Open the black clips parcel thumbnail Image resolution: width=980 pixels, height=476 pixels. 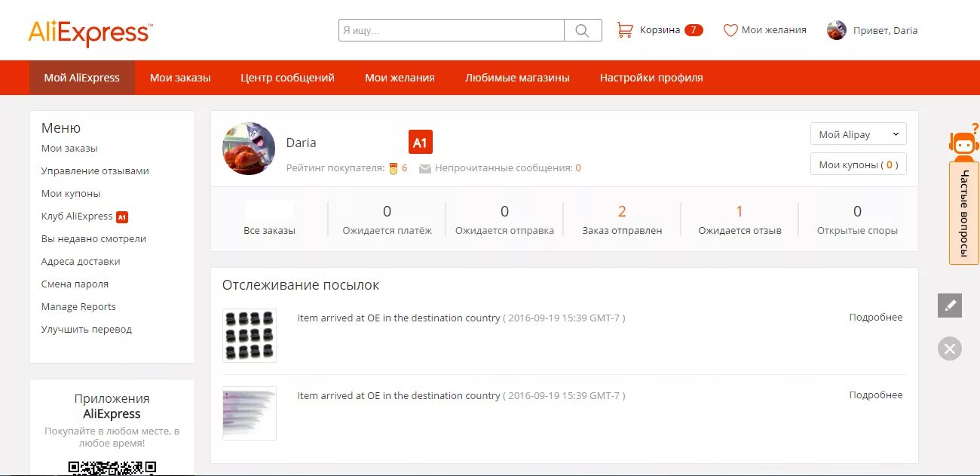coord(250,336)
